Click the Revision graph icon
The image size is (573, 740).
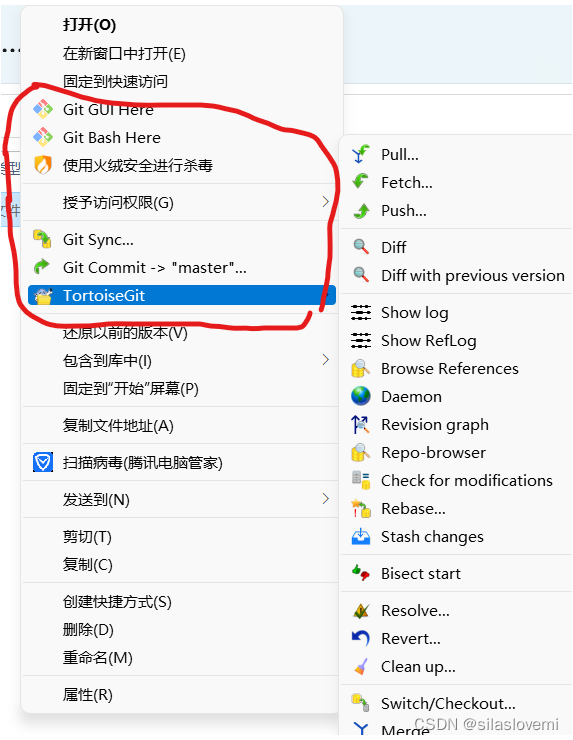pos(360,424)
